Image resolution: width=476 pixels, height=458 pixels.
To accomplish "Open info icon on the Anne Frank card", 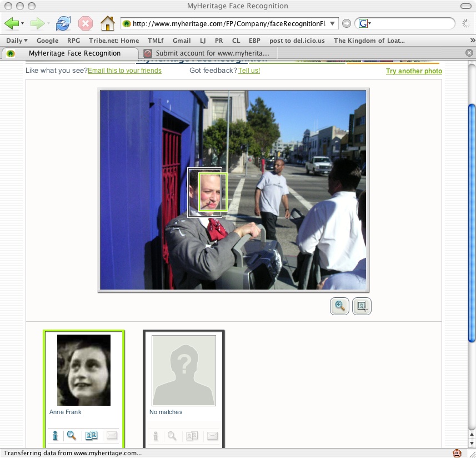I will click(x=56, y=436).
